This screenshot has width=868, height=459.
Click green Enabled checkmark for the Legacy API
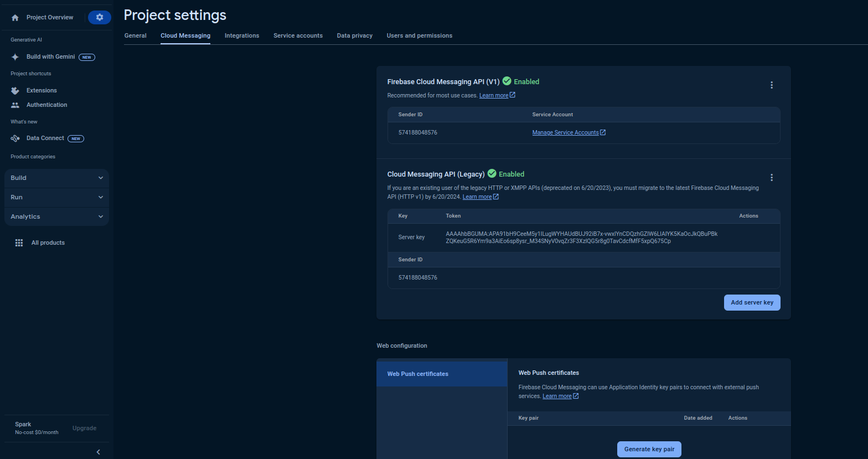coord(492,174)
